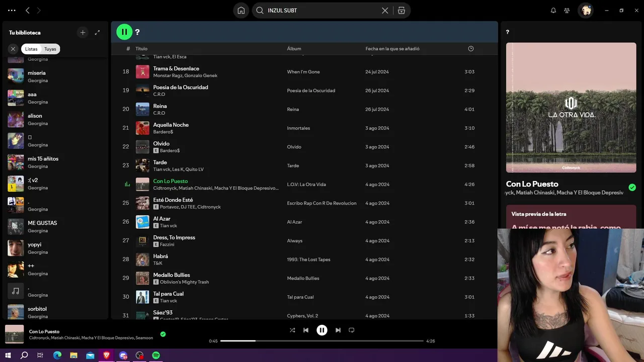Sort by Álbum column header

(294, 49)
